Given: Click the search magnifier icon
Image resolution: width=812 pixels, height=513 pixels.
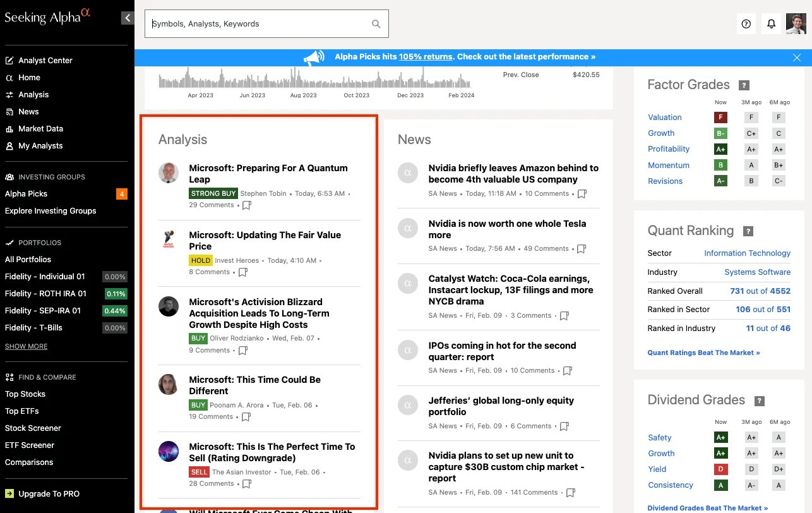Looking at the screenshot, I should pyautogui.click(x=376, y=24).
